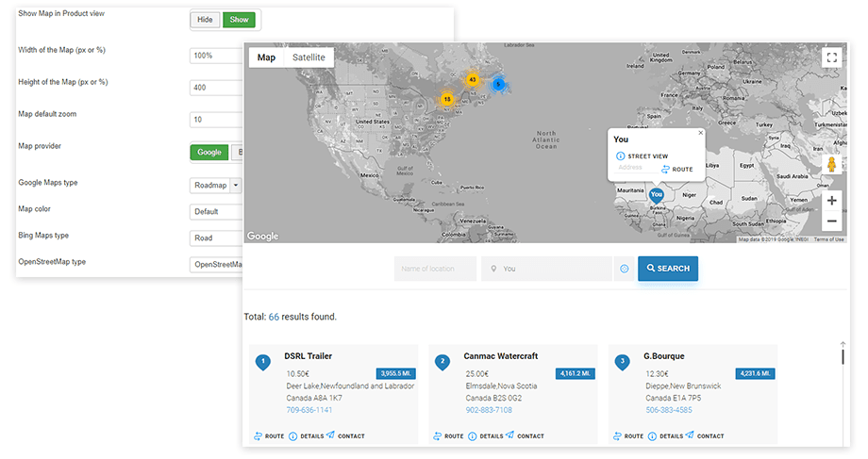Select the Map view tab
Screen dimensions: 868x459
click(266, 57)
